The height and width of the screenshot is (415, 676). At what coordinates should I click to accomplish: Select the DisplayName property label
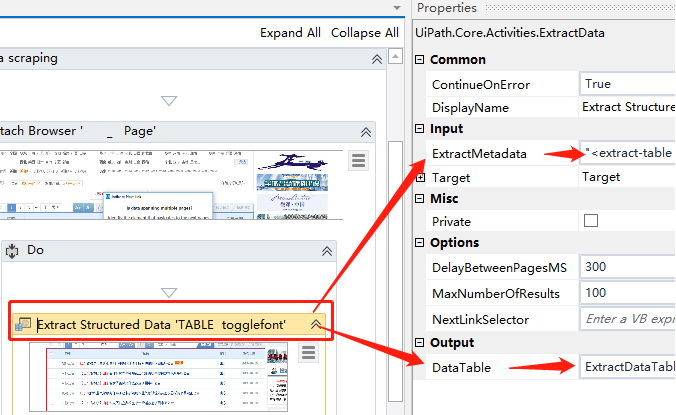pos(470,108)
